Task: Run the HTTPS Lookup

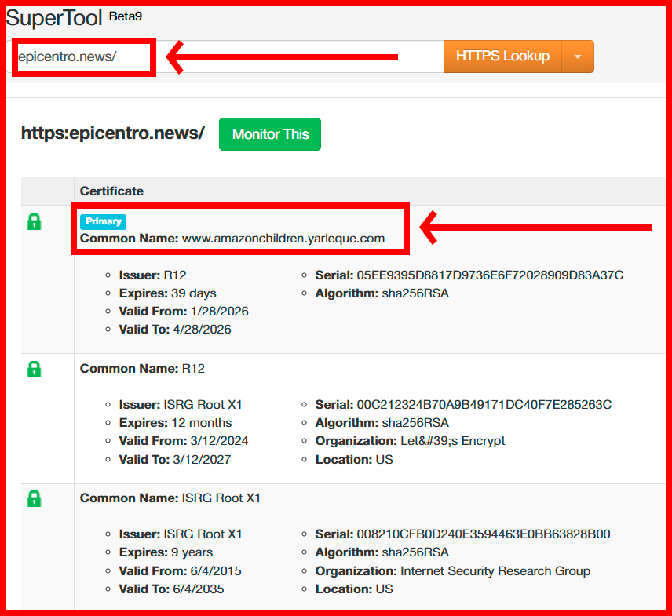Action: pyautogui.click(x=502, y=56)
